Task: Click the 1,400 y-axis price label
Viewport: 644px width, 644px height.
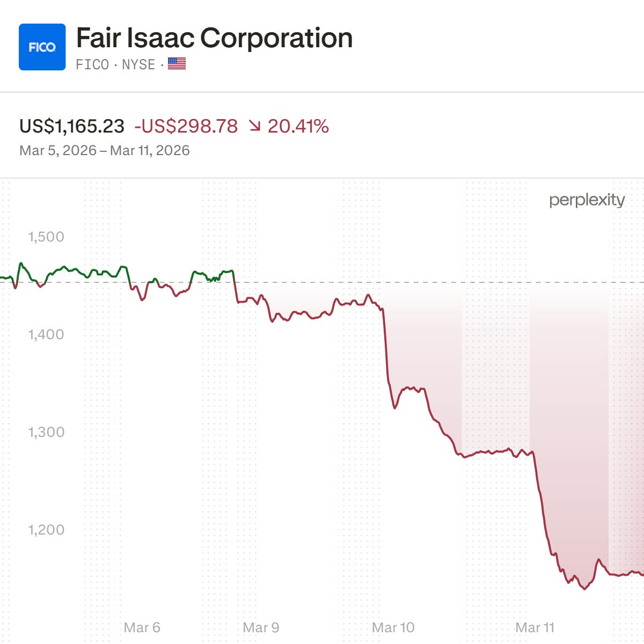Action: [x=46, y=334]
